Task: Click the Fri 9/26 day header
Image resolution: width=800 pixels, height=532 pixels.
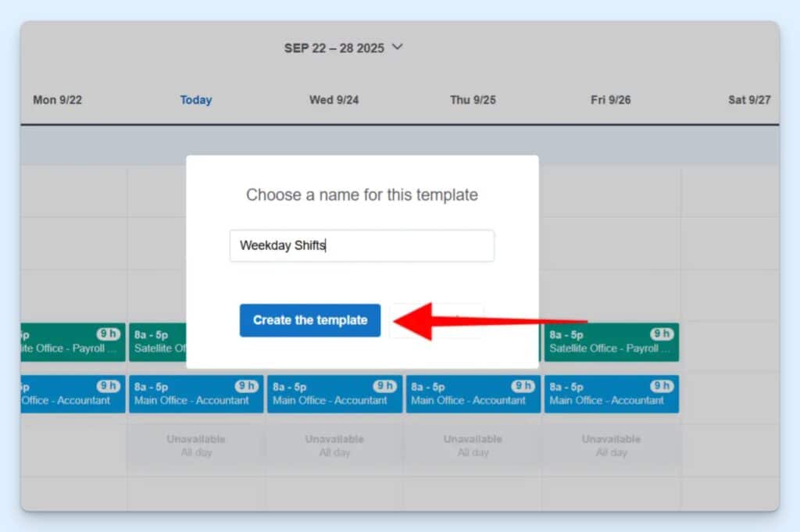Action: tap(611, 100)
